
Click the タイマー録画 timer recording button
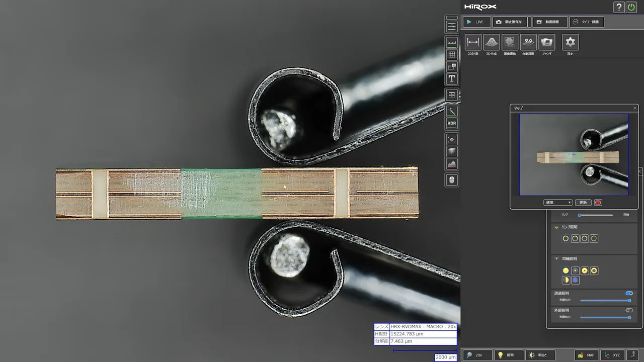click(x=587, y=22)
